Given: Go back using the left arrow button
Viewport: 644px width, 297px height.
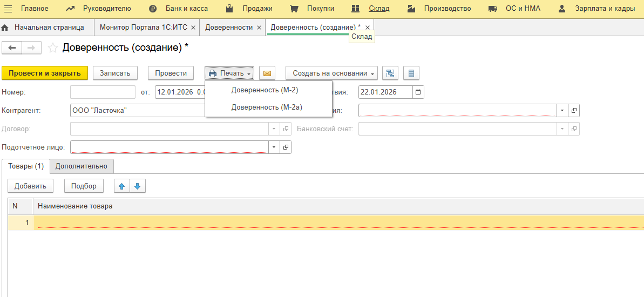Looking at the screenshot, I should tap(12, 48).
